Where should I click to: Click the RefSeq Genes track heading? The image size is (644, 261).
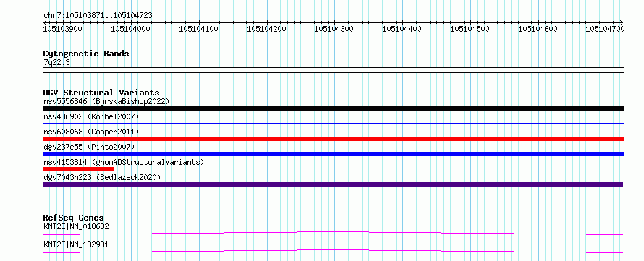[x=74, y=218]
